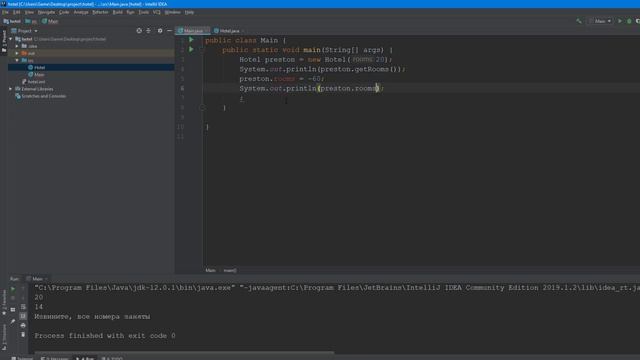Open the Main run configuration dropdown
Viewport: 640px width, 360px height.
600,21
